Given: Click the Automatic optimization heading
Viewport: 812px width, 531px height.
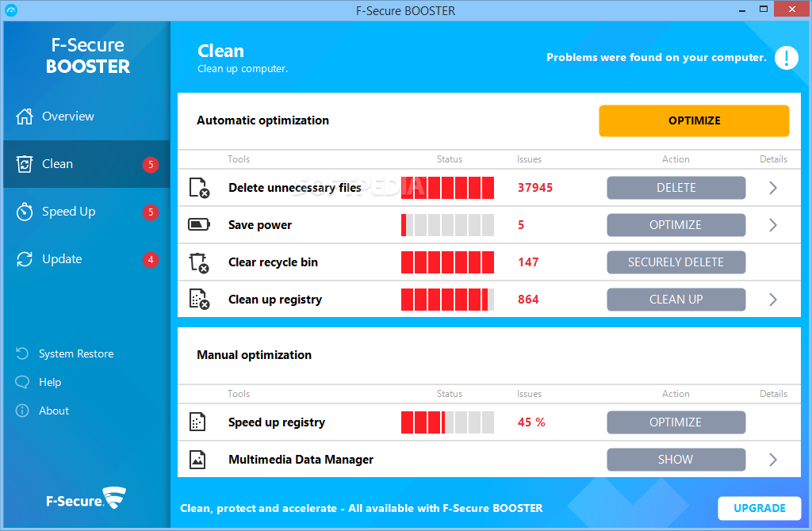Looking at the screenshot, I should point(262,120).
